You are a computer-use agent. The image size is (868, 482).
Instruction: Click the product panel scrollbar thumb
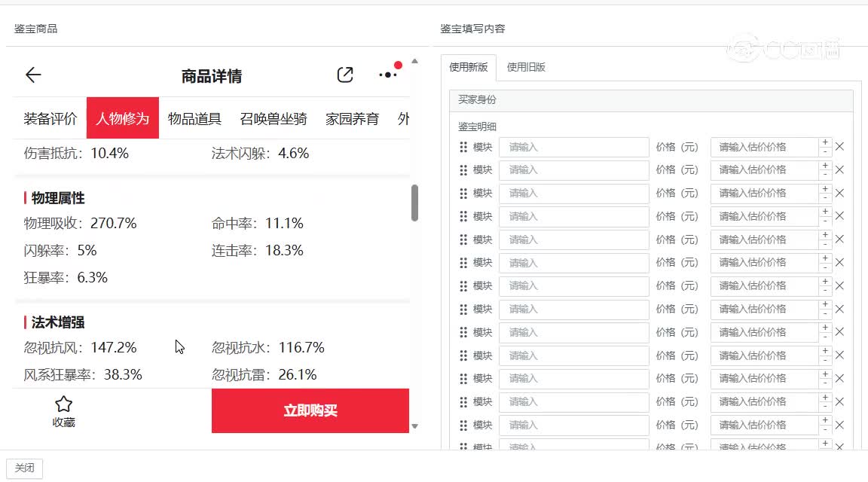pos(414,203)
